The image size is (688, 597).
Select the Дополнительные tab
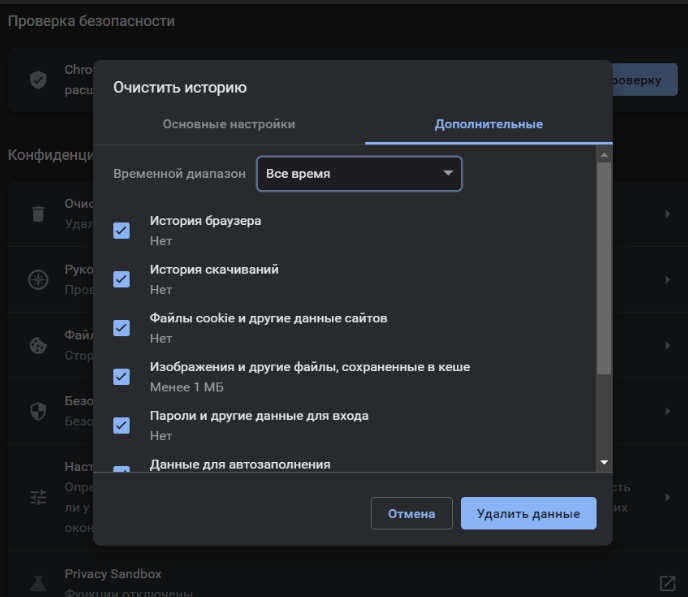coord(488,124)
